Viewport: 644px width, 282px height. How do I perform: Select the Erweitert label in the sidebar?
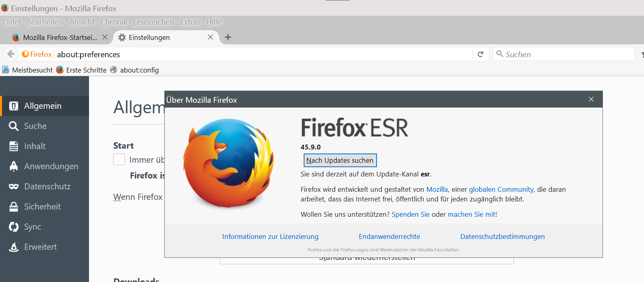(40, 247)
